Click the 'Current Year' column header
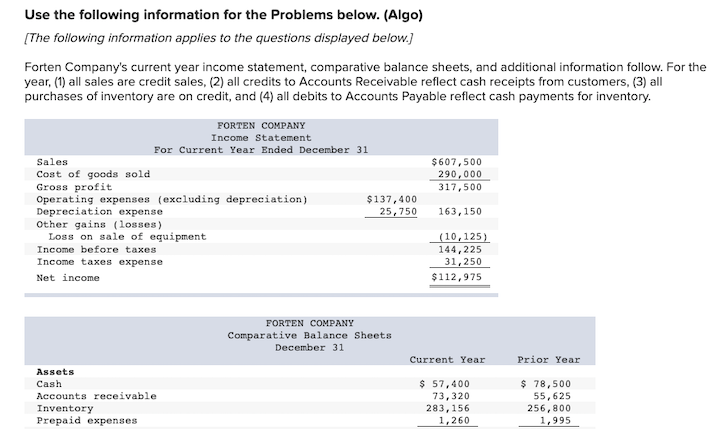721x429 pixels. pyautogui.click(x=447, y=360)
